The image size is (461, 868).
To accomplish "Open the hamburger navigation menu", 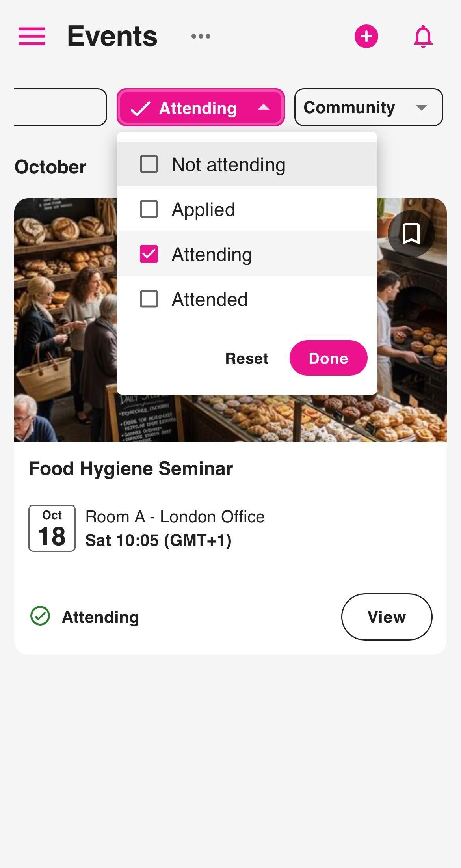I will pyautogui.click(x=32, y=36).
